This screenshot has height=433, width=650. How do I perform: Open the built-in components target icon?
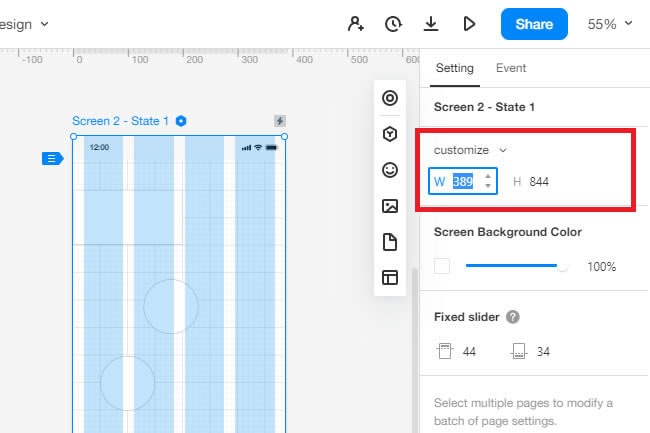(x=390, y=98)
